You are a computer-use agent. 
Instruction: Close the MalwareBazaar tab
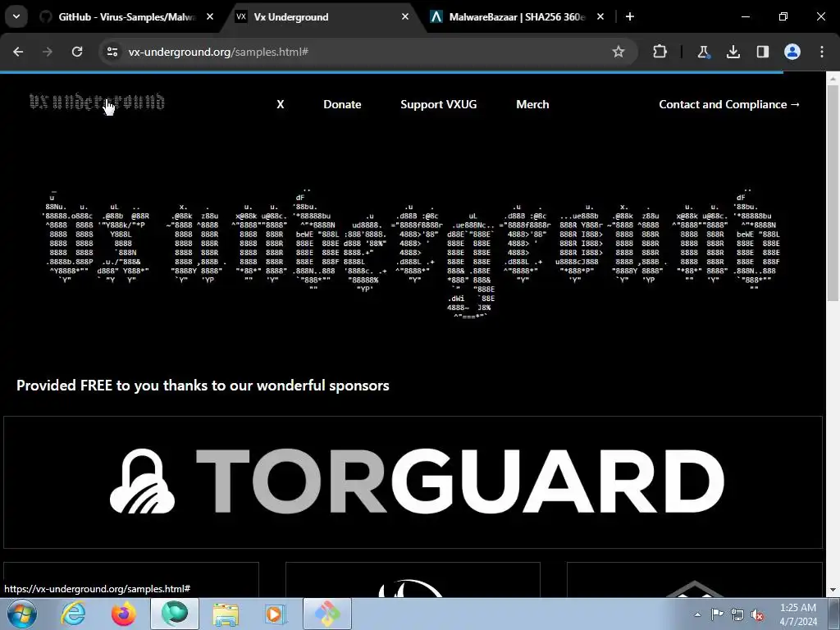point(600,16)
